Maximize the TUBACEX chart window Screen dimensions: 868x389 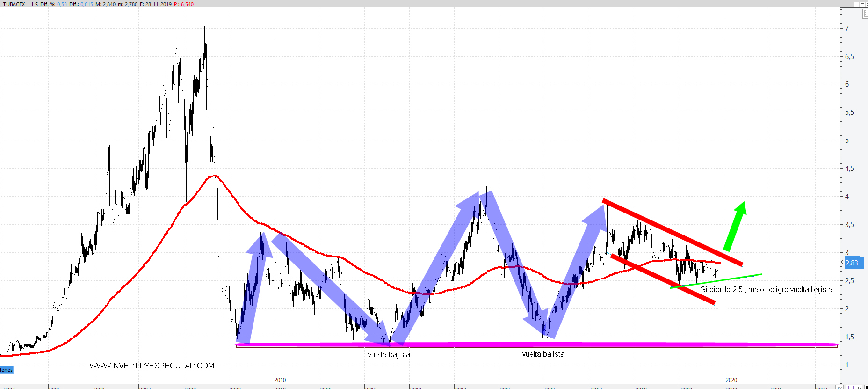tap(862, 4)
